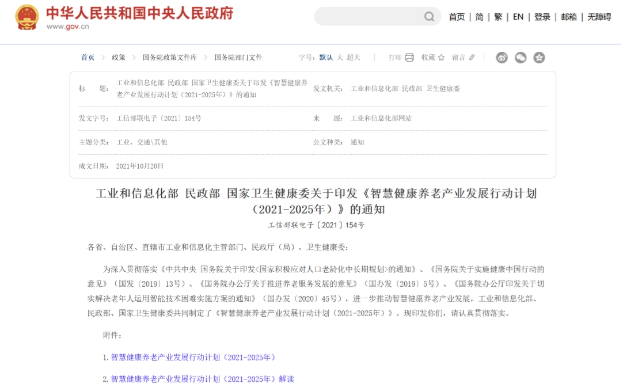Image resolution: width=622 pixels, height=387 pixels.
Task: Share via the Qzone star icon
Action: coord(539,57)
